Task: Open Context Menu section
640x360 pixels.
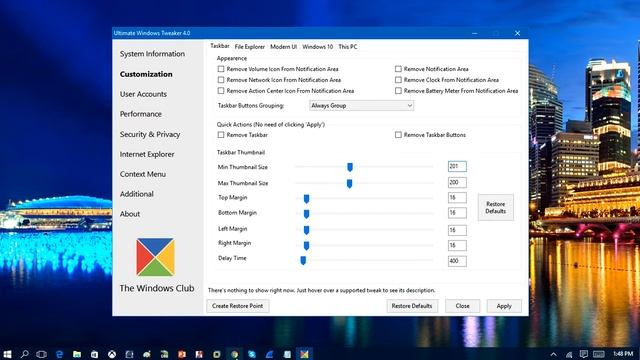Action: point(143,174)
